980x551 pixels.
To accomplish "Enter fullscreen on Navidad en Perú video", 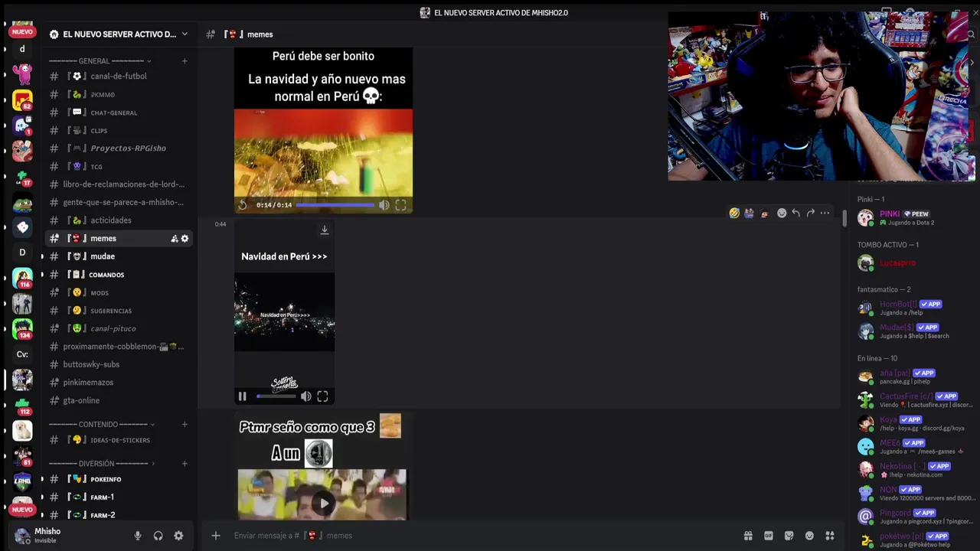I will coord(322,396).
